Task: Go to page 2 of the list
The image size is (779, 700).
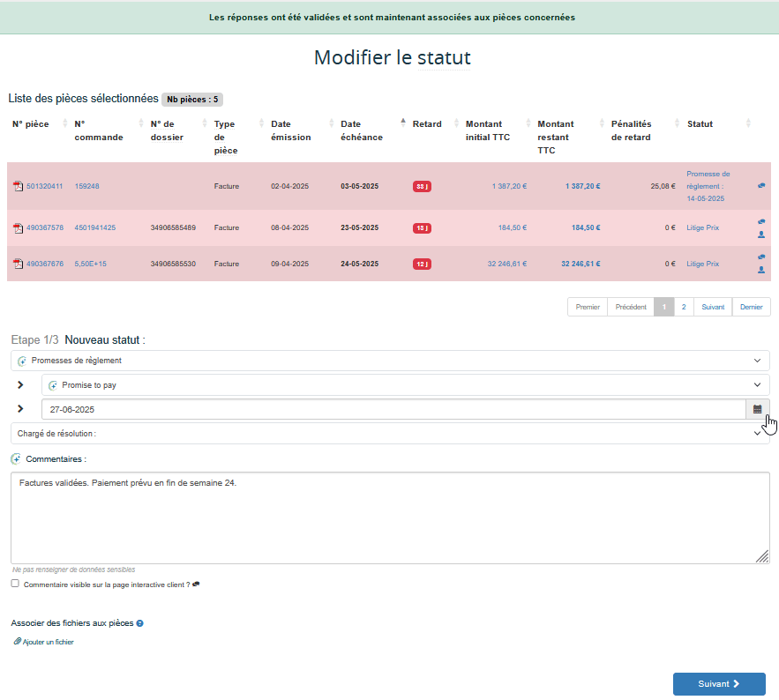Action: pyautogui.click(x=684, y=307)
